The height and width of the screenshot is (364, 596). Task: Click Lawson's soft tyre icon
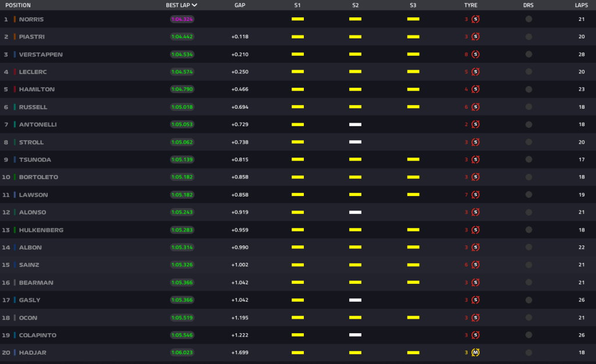click(x=476, y=195)
